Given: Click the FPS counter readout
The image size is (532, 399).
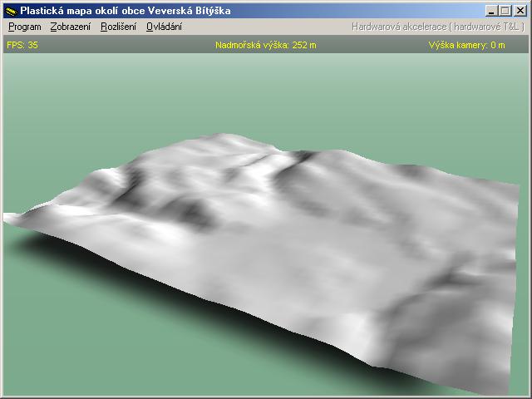Looking at the screenshot, I should (x=22, y=45).
